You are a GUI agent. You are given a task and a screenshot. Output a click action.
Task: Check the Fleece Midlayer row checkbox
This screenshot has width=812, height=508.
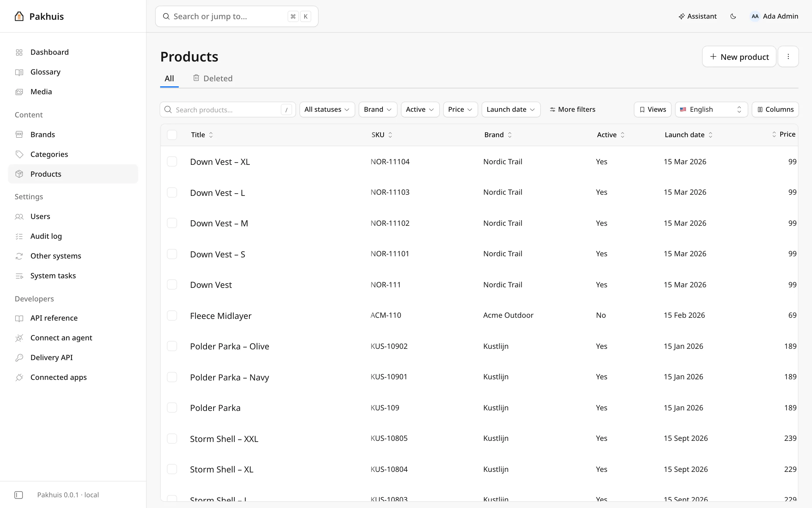[172, 316]
